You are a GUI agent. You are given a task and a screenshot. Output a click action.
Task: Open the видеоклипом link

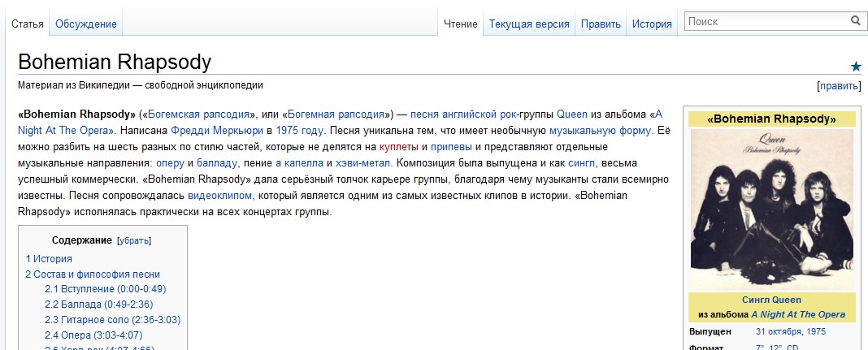pyautogui.click(x=220, y=196)
